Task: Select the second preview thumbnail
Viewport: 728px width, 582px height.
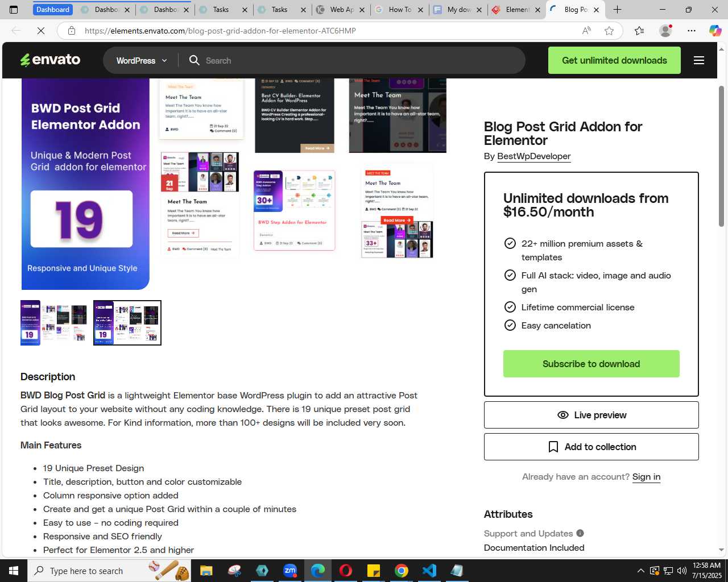Action: click(x=127, y=323)
